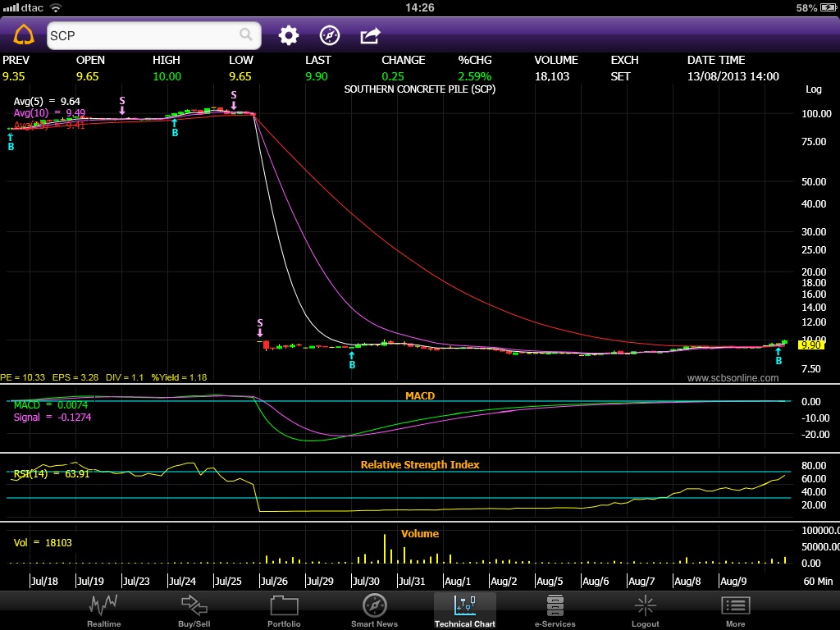
Task: Open the Smart News tab
Action: pos(374,611)
